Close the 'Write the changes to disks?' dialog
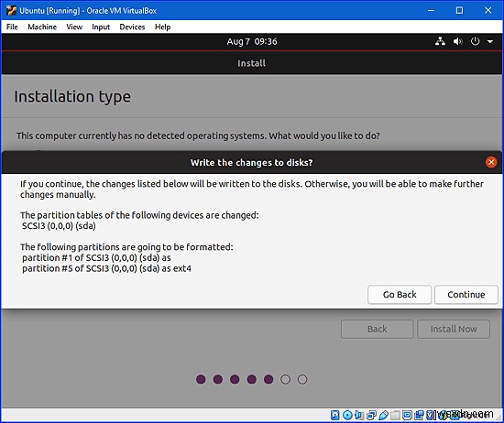Viewport: 504px width, 423px height. 491,162
